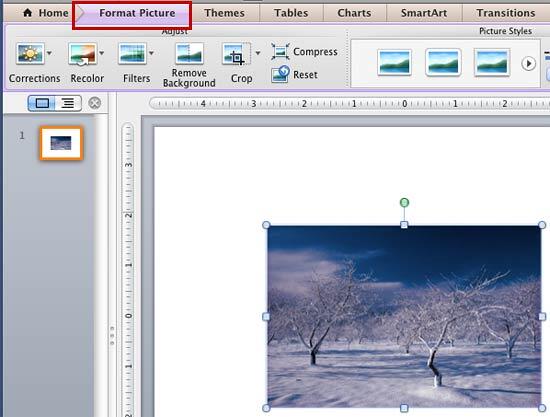Click the vertical ruler
Screen dimensions: 550x417
tap(128, 270)
